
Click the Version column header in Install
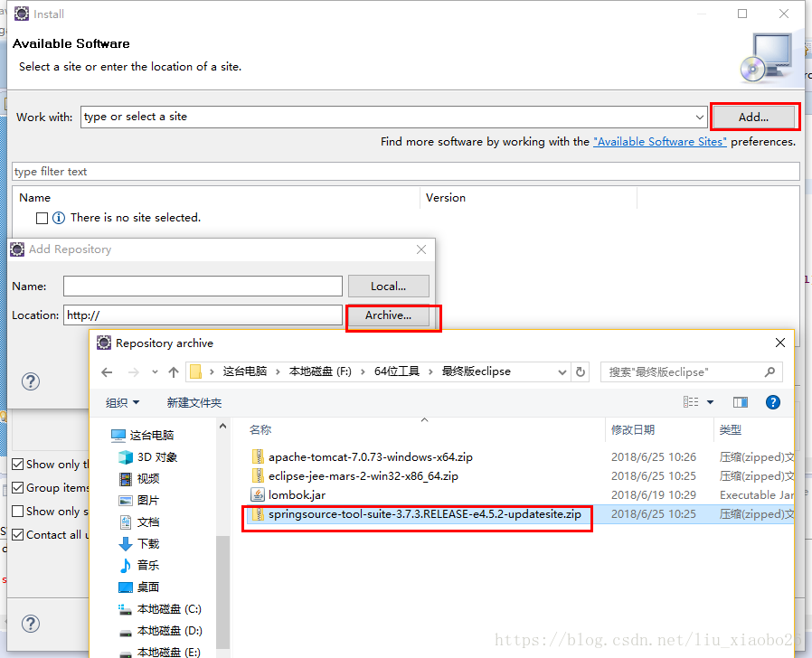click(446, 198)
